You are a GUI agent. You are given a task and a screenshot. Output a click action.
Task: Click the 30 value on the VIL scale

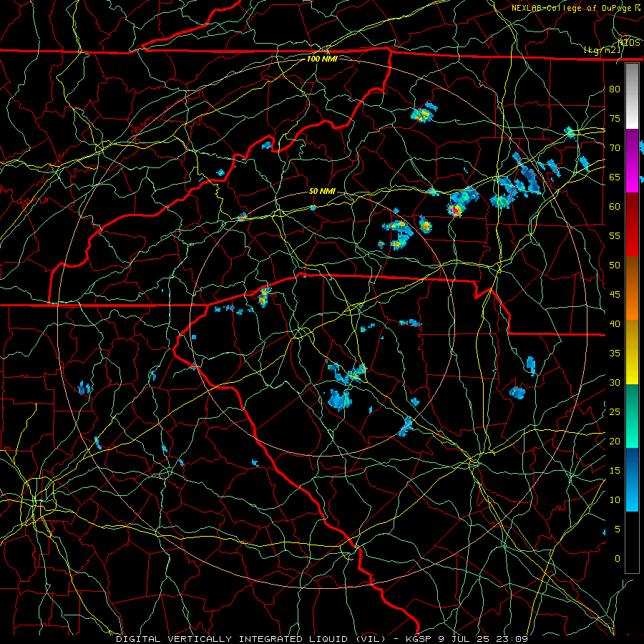615,383
